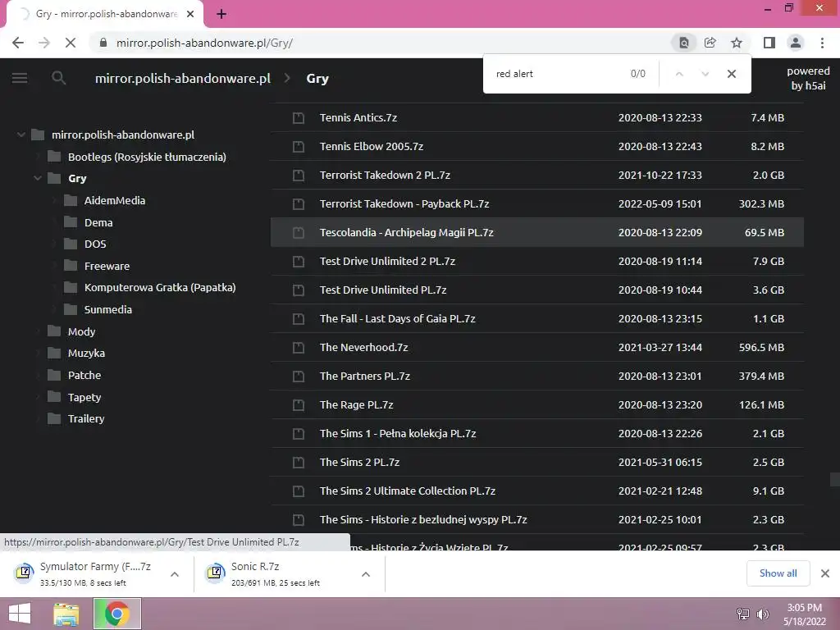Click the site padlock icon

pos(103,43)
